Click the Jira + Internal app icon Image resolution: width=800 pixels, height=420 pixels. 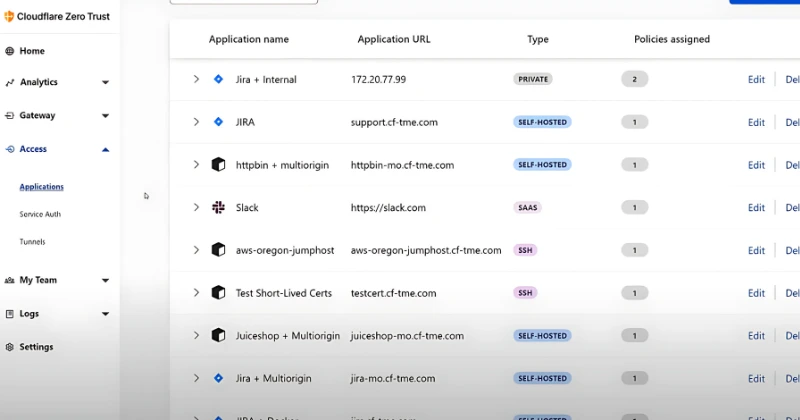pyautogui.click(x=218, y=79)
